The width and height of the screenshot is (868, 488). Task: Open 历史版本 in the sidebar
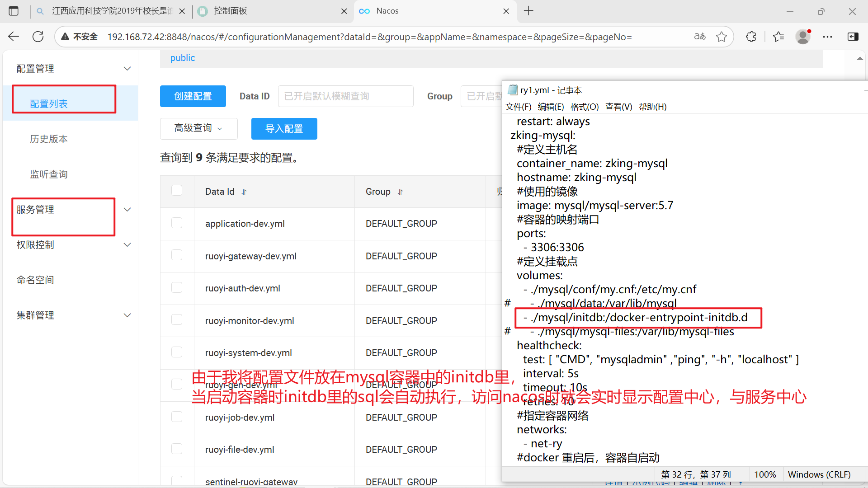49,139
